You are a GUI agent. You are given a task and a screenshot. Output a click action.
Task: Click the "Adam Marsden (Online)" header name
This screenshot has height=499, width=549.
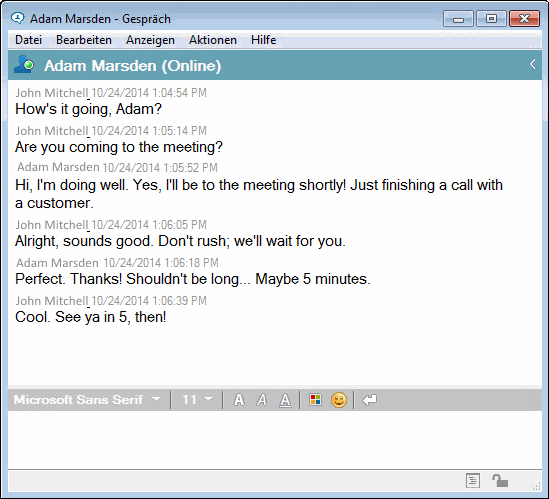132,65
